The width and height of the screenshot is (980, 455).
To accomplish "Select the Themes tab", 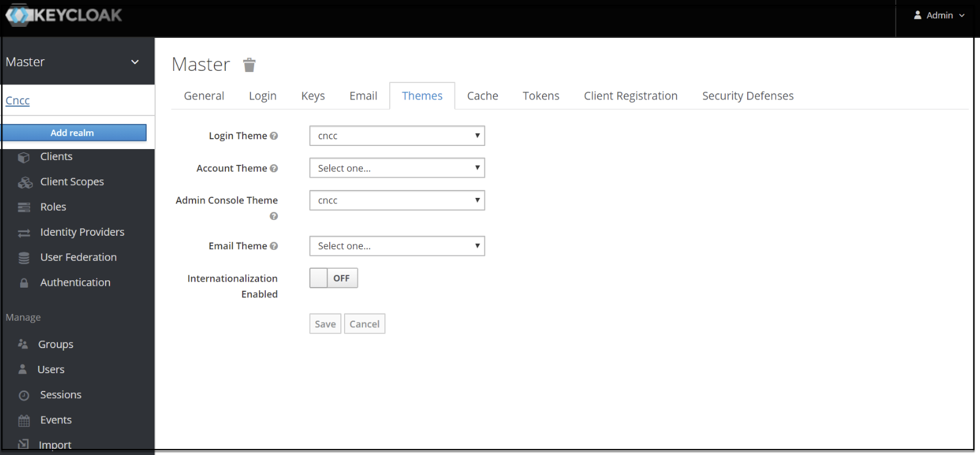I will (x=422, y=96).
